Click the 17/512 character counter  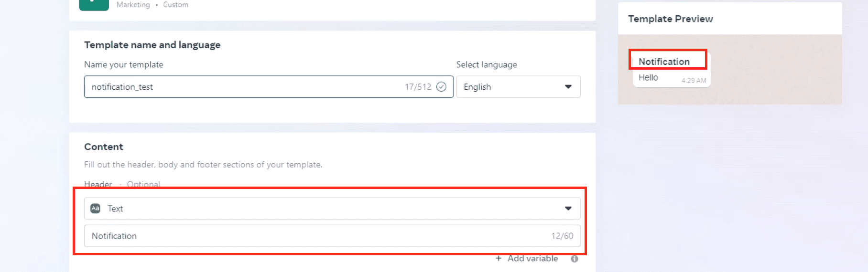418,87
